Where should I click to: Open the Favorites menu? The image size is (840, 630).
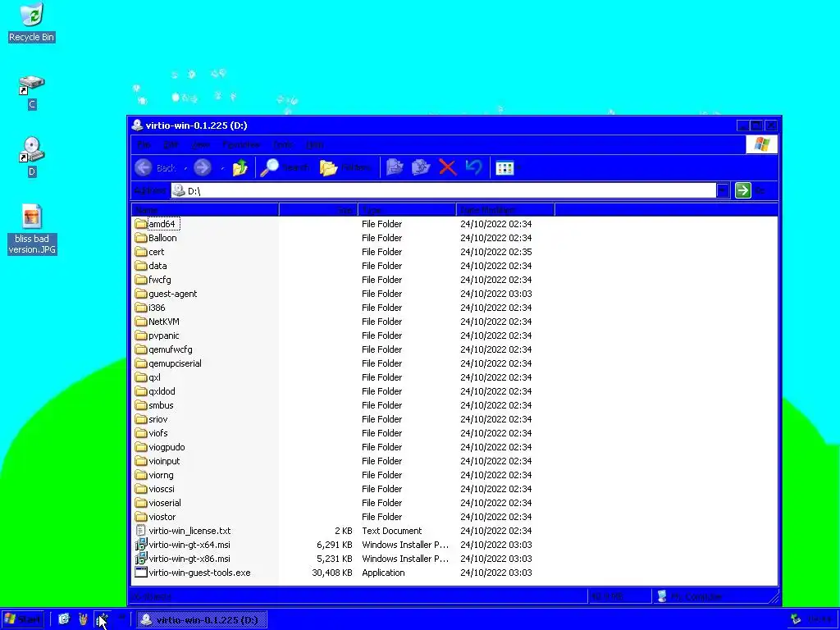coord(241,144)
